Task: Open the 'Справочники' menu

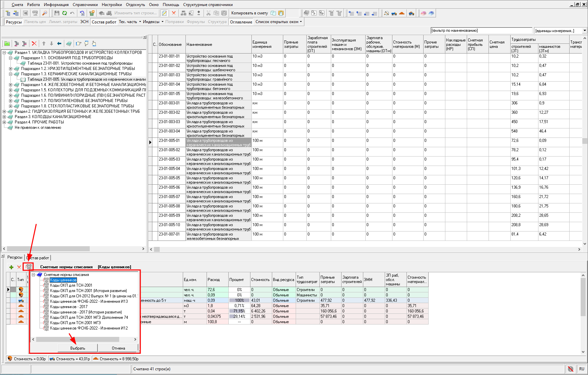Action: coord(85,5)
